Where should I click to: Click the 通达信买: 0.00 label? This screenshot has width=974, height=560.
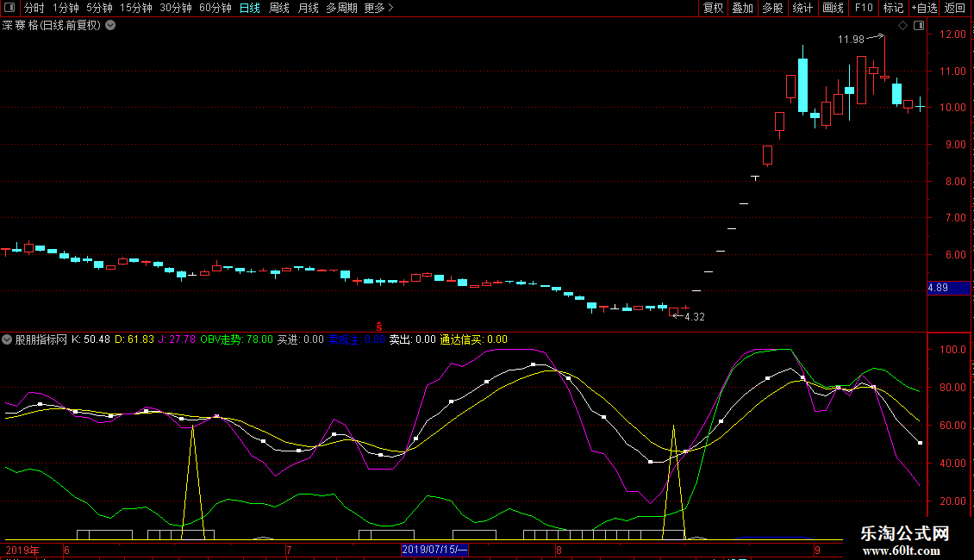point(474,339)
